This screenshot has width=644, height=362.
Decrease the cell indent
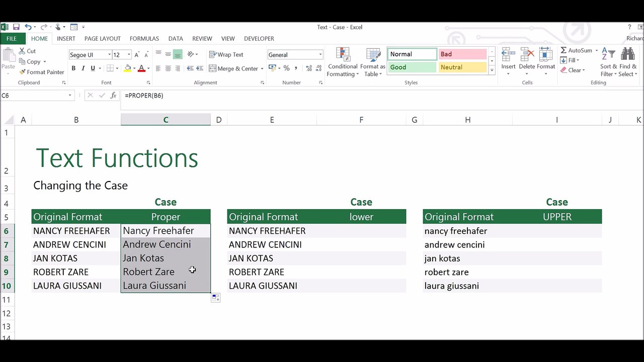[x=190, y=68]
